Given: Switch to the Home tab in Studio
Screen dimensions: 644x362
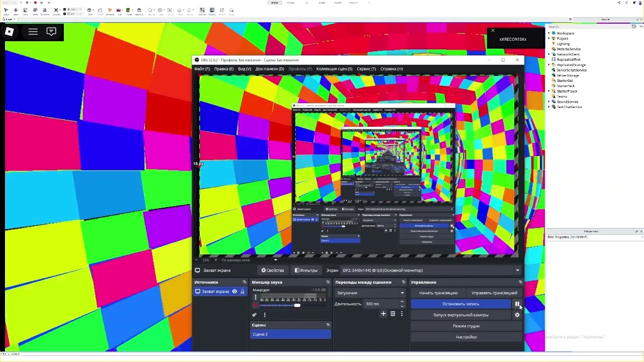Looking at the screenshot, I should [x=275, y=3].
